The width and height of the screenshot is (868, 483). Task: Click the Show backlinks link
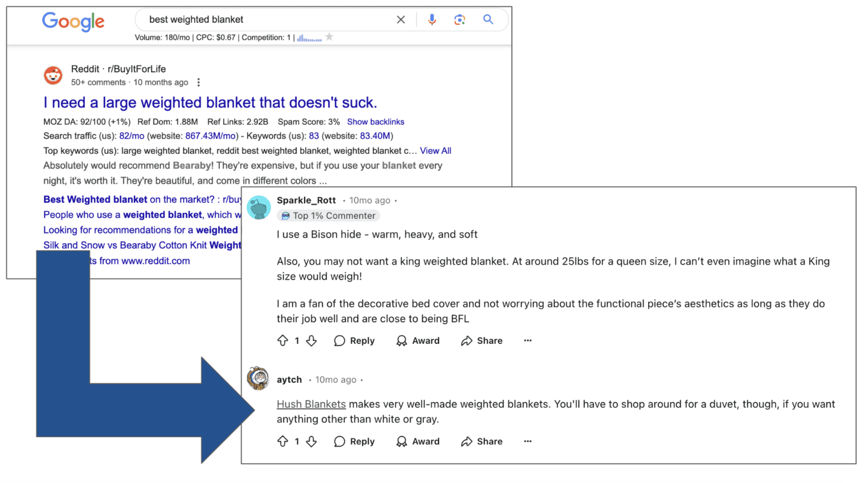(x=375, y=122)
